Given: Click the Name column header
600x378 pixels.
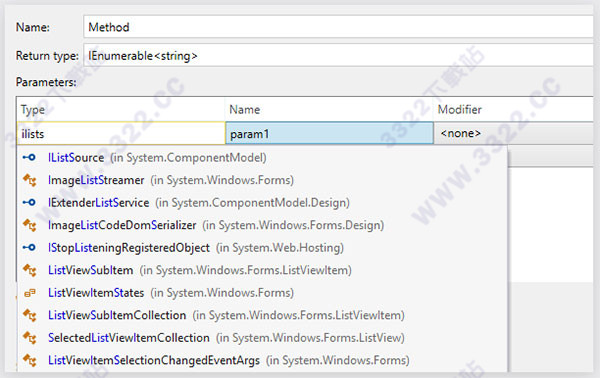Looking at the screenshot, I should 329,109.
